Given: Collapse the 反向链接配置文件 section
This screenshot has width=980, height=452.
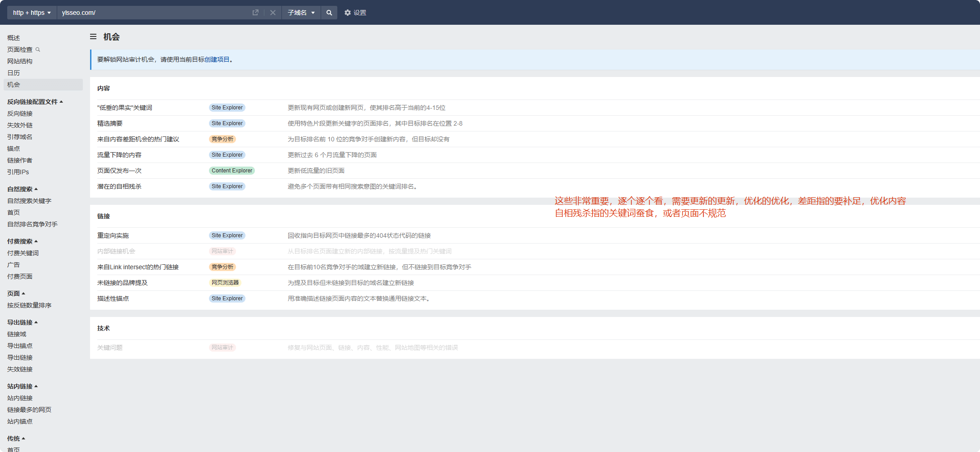Looking at the screenshot, I should tap(61, 102).
